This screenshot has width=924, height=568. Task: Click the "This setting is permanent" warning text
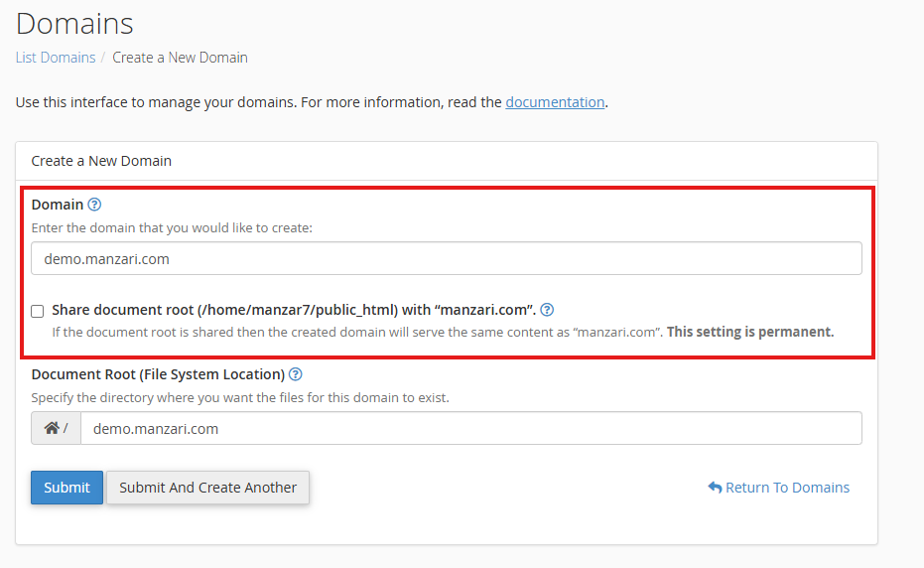pos(750,332)
